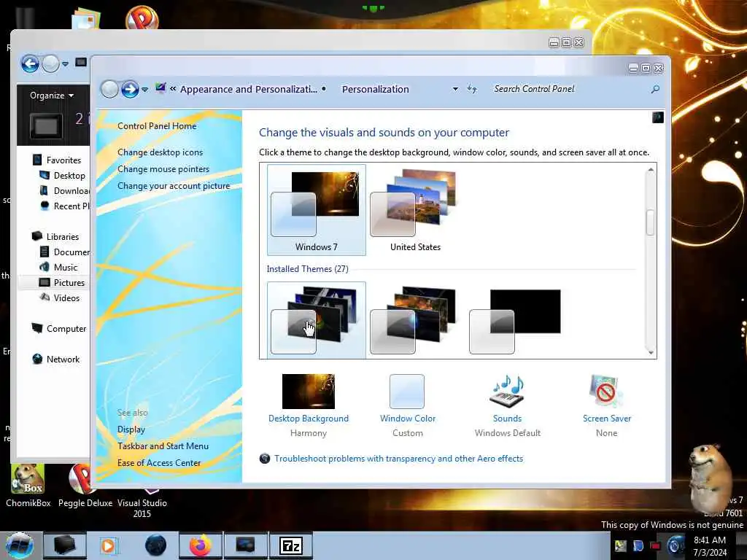
Task: Click the Window Color link text
Action: [408, 419]
